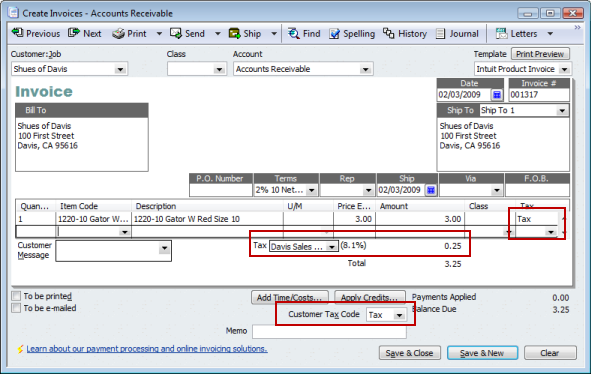This screenshot has width=591, height=374.
Task: Click the Print printer icon
Action: point(118,34)
